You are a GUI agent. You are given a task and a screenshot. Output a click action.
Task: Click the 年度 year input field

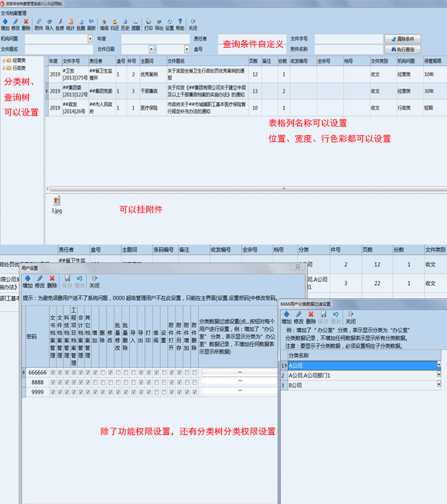[155, 39]
